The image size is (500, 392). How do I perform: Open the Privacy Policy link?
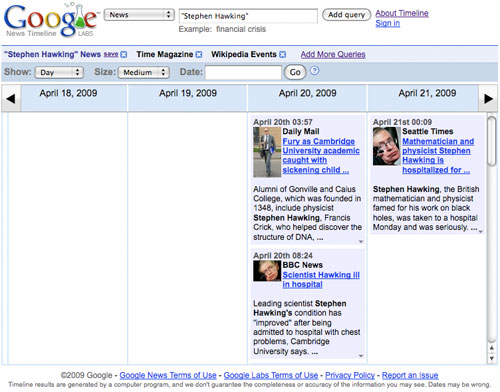(350, 375)
